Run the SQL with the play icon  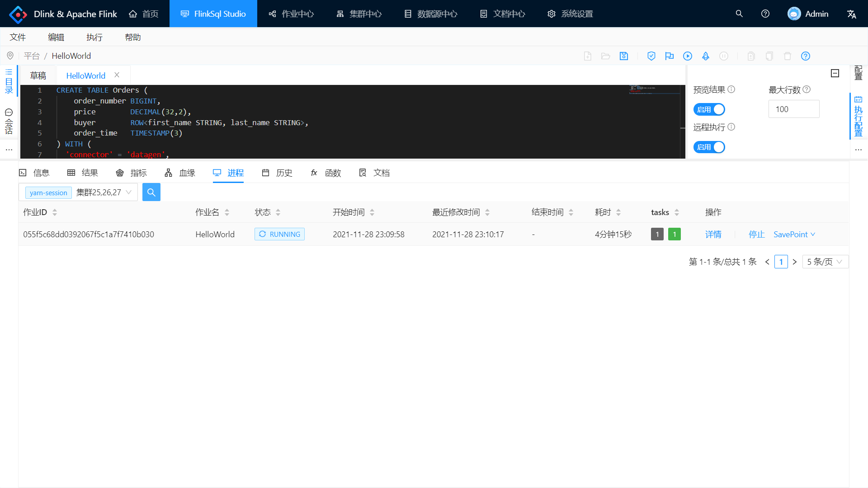(x=688, y=56)
